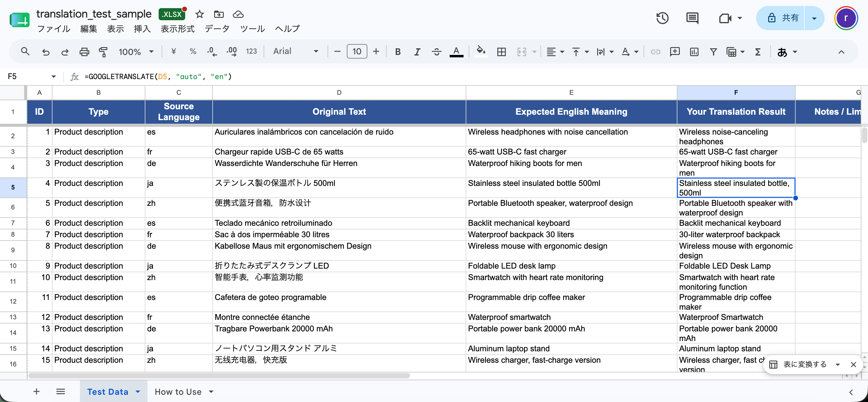Screen dimensions: 868x402
Task: Add a new sheet with plus
Action: (36, 391)
